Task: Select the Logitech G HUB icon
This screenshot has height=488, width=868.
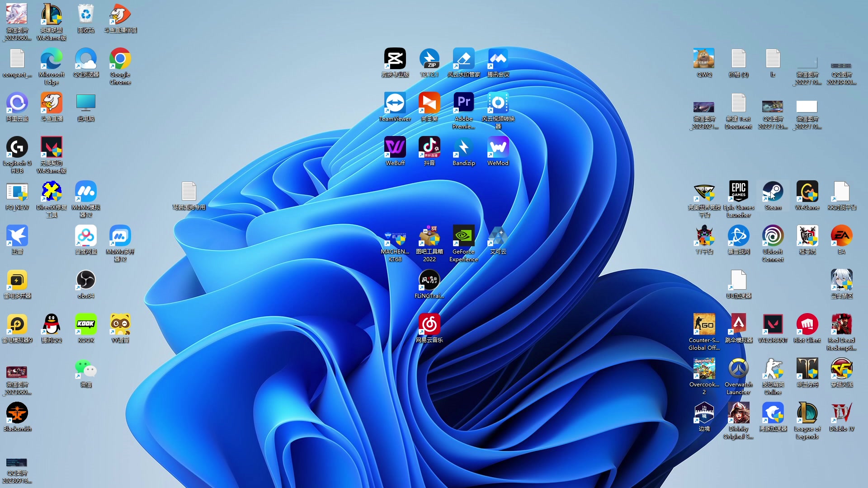Action: (17, 147)
